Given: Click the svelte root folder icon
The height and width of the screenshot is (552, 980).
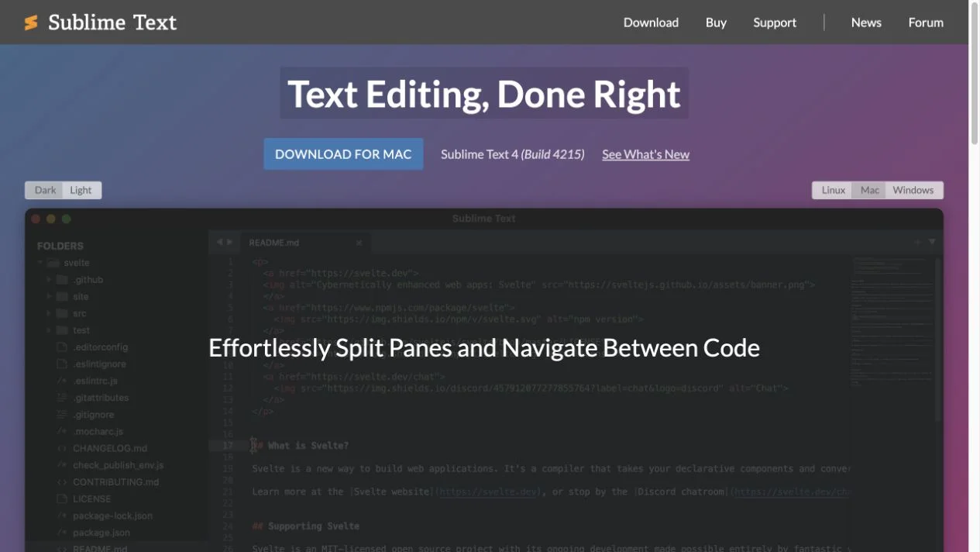Looking at the screenshot, I should pyautogui.click(x=53, y=263).
